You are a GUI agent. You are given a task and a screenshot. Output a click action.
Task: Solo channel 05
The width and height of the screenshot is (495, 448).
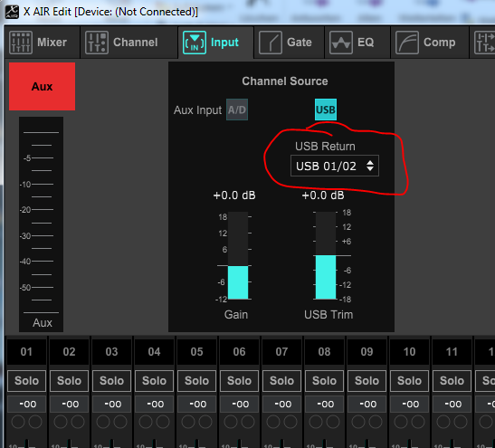tap(196, 381)
